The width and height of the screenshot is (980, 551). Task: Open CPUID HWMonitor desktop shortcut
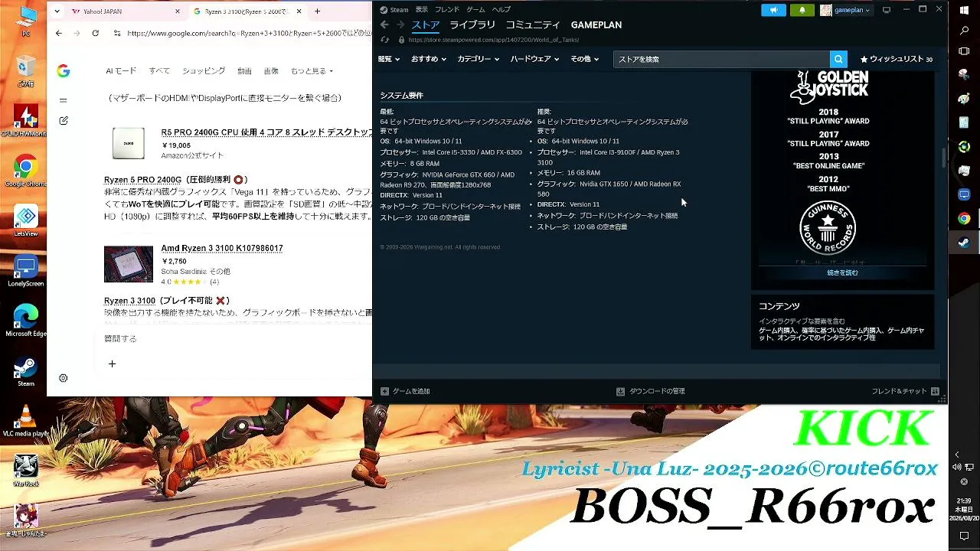click(x=26, y=120)
